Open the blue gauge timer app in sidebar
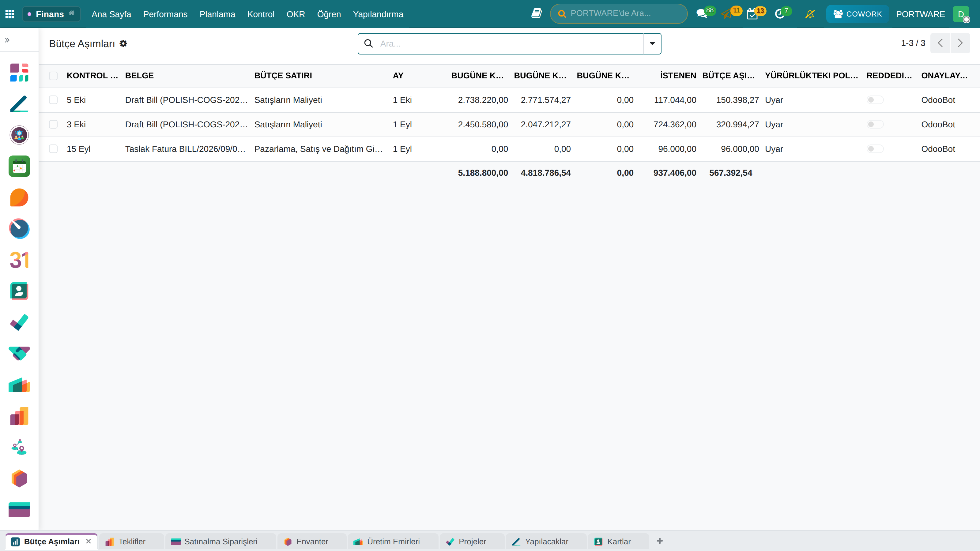 19,229
